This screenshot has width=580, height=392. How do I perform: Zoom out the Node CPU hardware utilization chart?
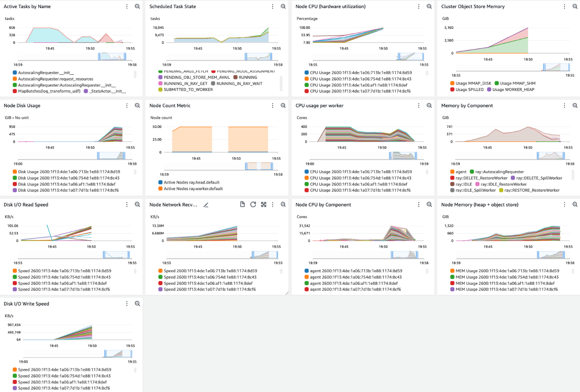(x=429, y=6)
